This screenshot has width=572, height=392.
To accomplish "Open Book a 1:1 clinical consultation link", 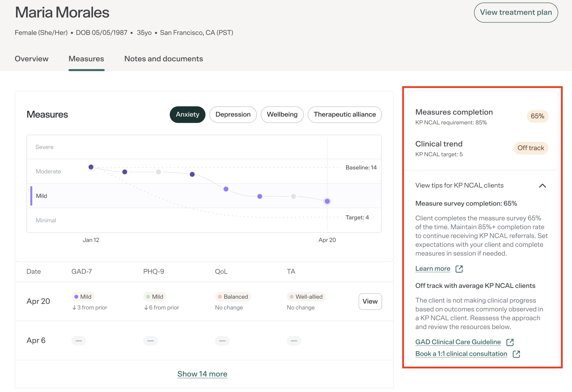I will (x=461, y=354).
